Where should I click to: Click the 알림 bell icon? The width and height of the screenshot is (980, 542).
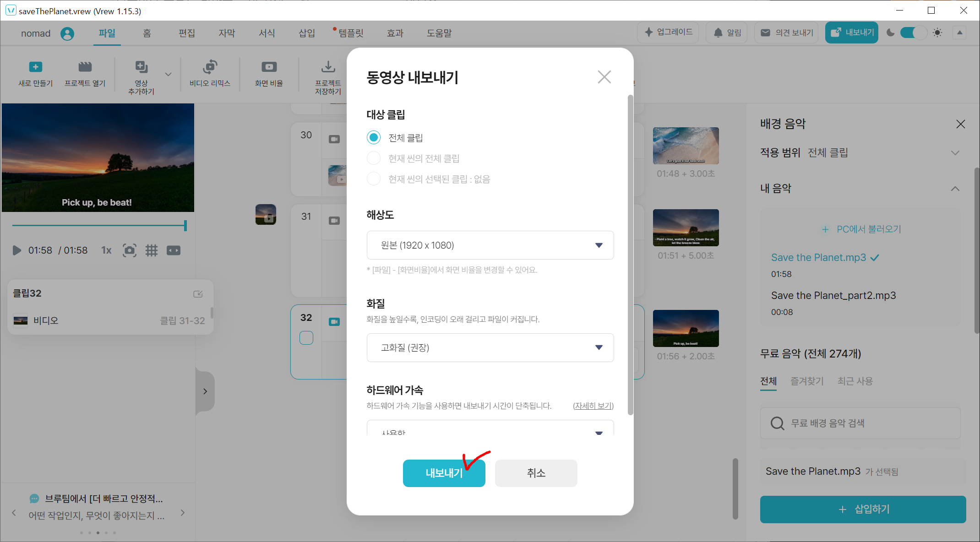(718, 33)
